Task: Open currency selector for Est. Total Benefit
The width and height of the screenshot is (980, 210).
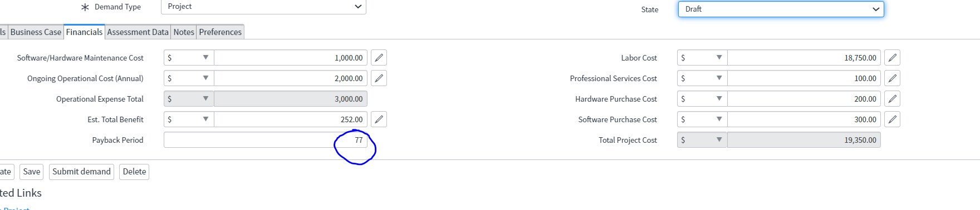Action: point(189,119)
